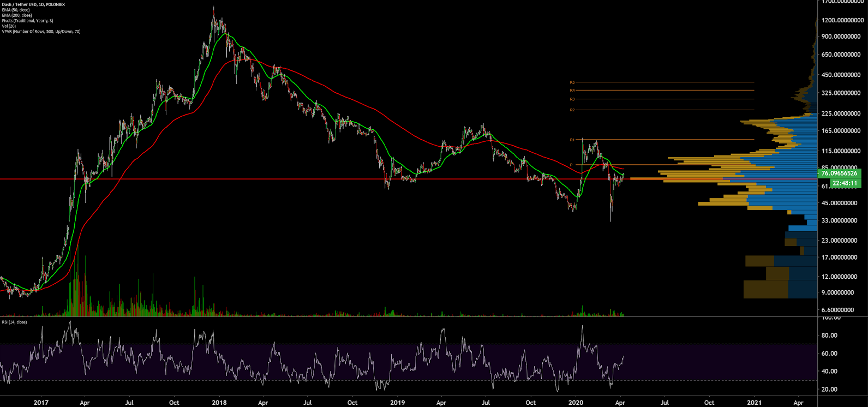Select the 'EMA (50, close)' indicator legend
868x407 pixels.
point(16,10)
